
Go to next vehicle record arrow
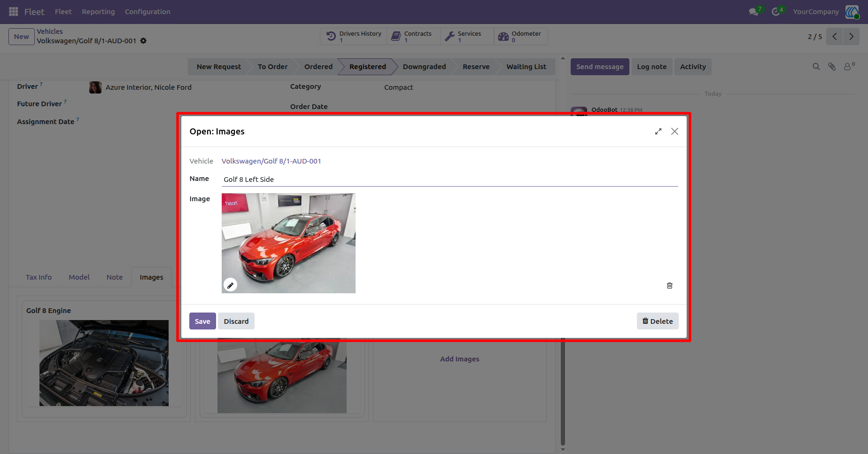tap(851, 37)
